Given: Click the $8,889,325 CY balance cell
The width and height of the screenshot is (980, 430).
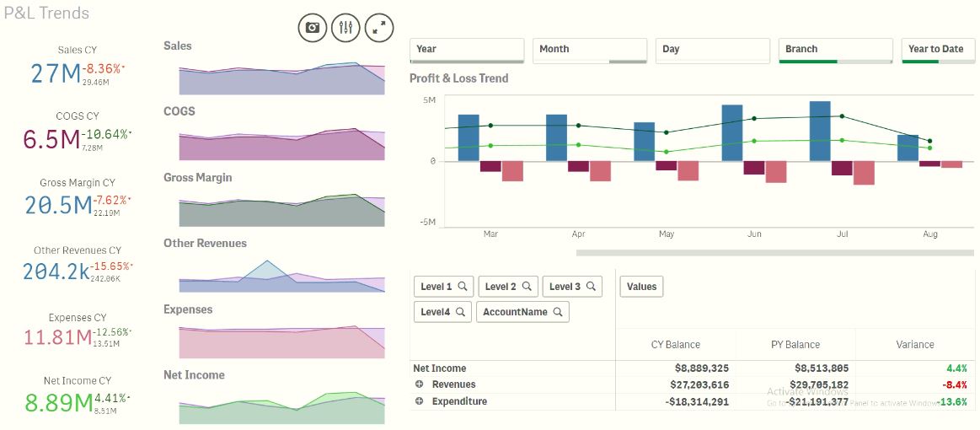Looking at the screenshot, I should 699,368.
